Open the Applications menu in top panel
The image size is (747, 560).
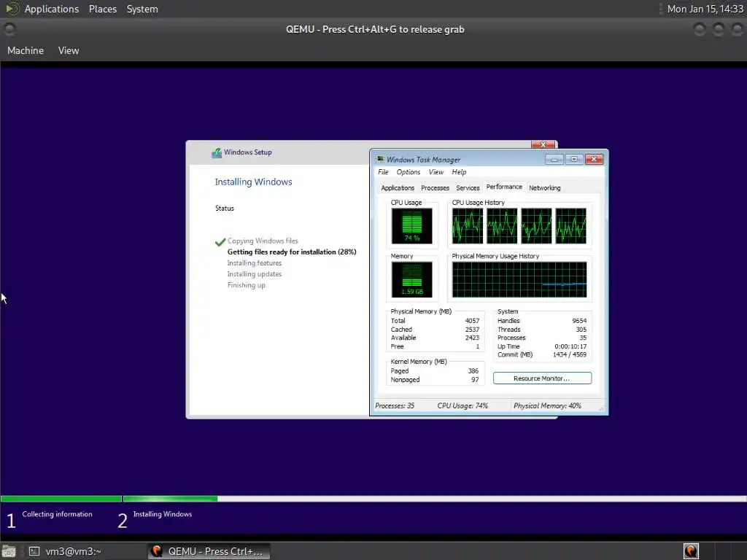(x=52, y=9)
